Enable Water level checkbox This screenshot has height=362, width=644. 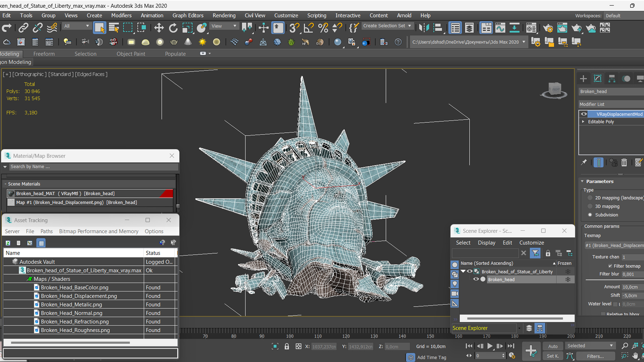pos(615,304)
